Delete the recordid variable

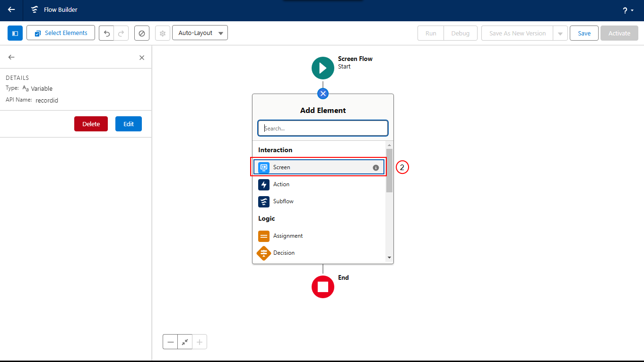tap(91, 124)
